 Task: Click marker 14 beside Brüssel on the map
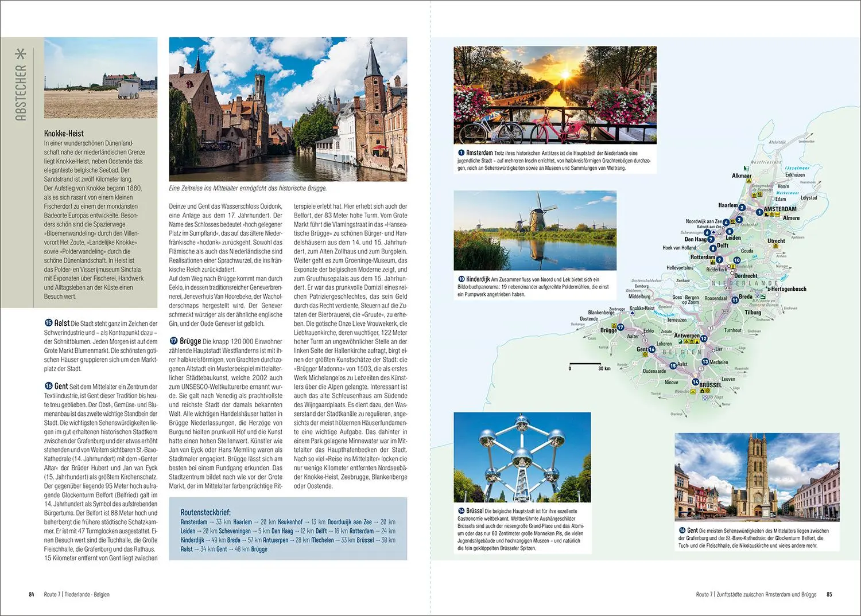click(695, 382)
